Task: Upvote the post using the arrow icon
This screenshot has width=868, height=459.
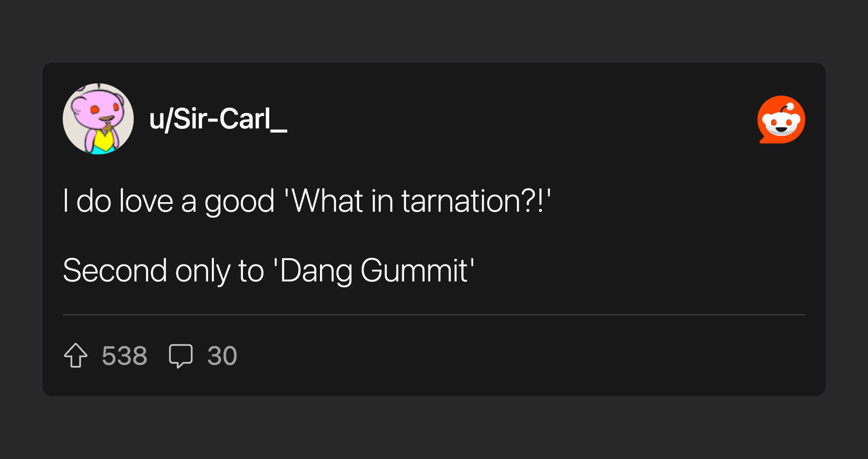Action: coord(76,355)
